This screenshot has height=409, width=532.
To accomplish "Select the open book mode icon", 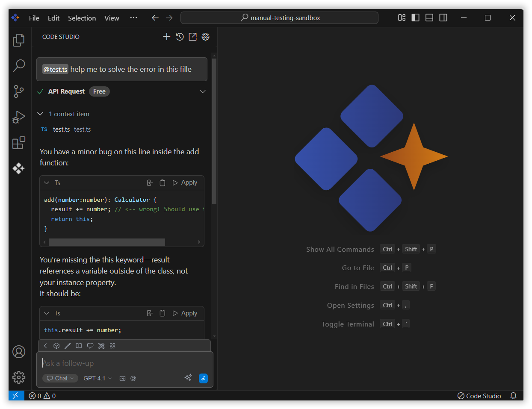I will 79,346.
